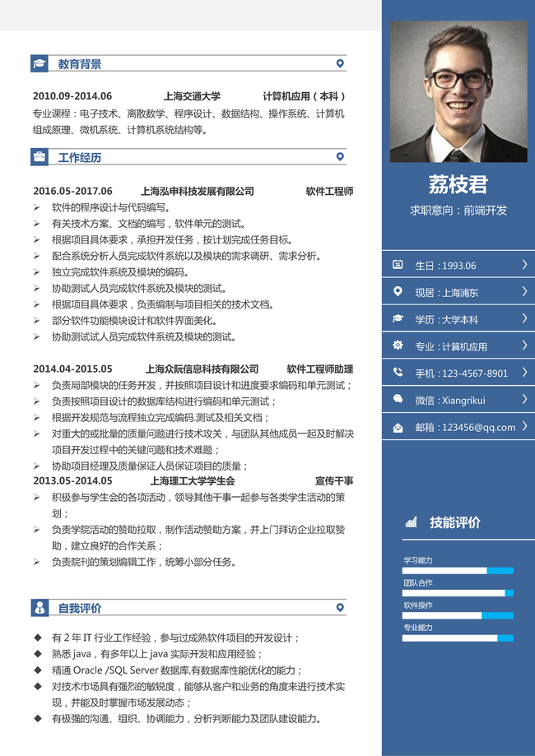The width and height of the screenshot is (535, 756).
Task: Click the 软件操作 skill bar
Action: pos(458,615)
